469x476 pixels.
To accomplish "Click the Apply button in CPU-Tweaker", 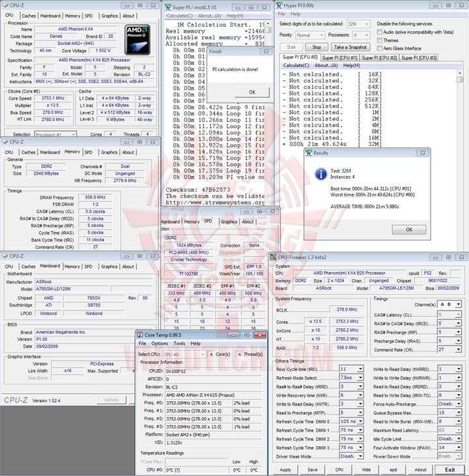I will [285, 469].
